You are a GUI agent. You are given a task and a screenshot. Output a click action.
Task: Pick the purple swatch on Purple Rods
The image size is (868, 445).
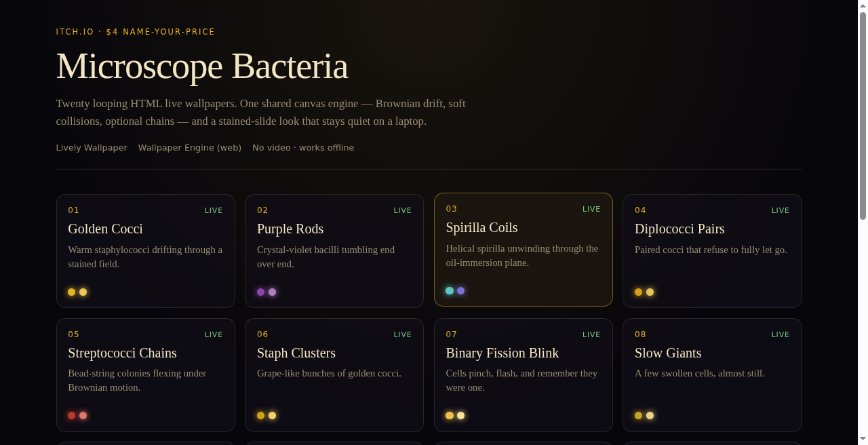tap(260, 292)
